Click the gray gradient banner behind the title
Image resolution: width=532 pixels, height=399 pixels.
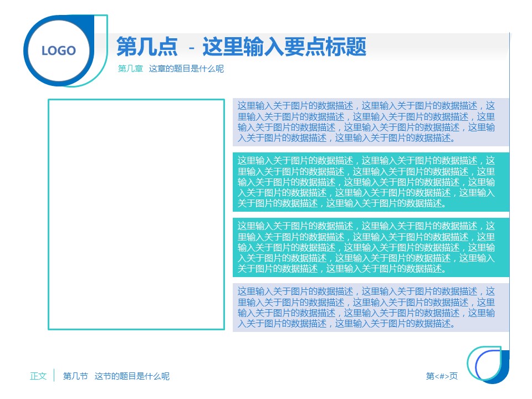pos(443,44)
